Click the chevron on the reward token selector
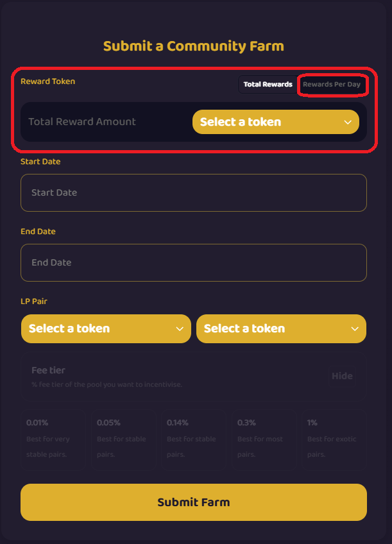392x544 pixels. point(348,122)
